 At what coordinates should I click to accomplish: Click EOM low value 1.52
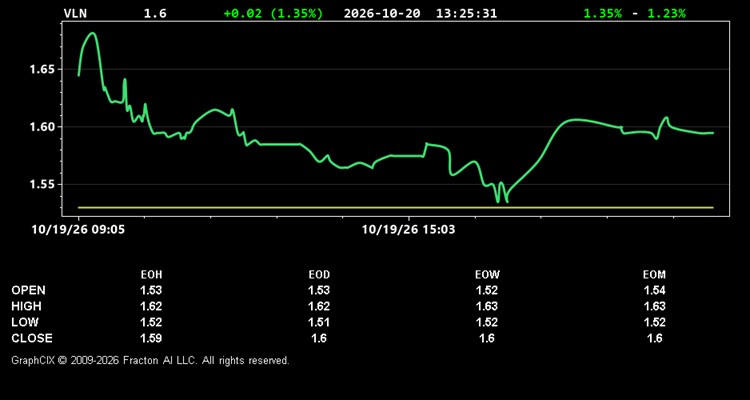coord(654,322)
